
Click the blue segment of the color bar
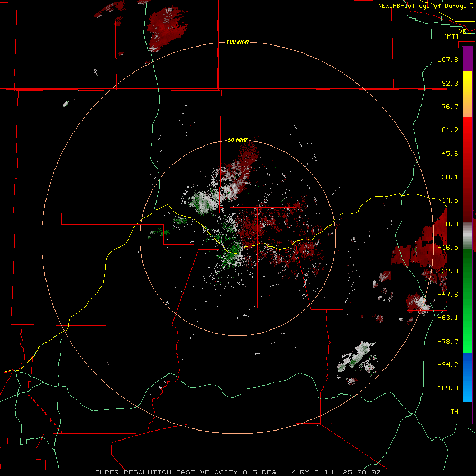click(467, 377)
